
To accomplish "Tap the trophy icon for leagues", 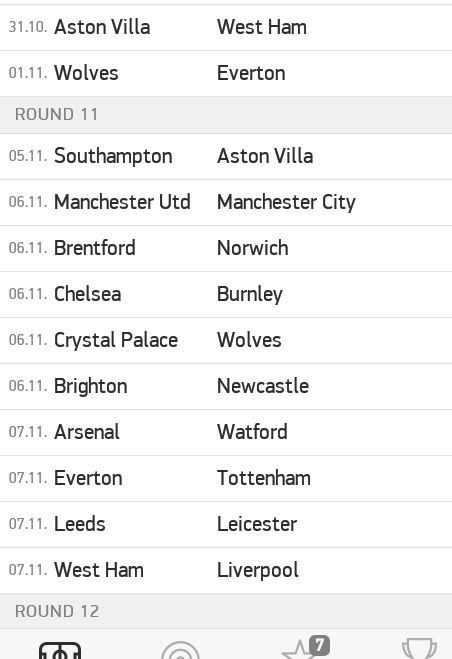I will [419, 649].
